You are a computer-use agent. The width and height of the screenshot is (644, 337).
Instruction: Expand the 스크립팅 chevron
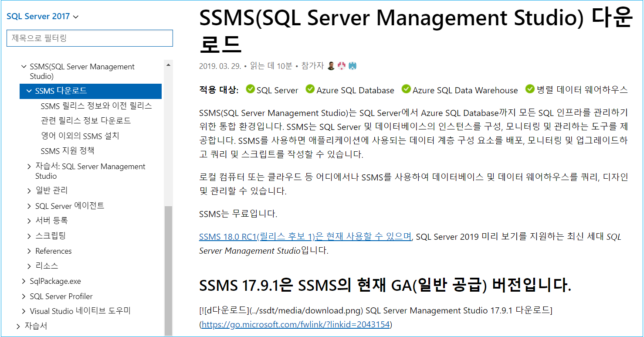(x=29, y=236)
